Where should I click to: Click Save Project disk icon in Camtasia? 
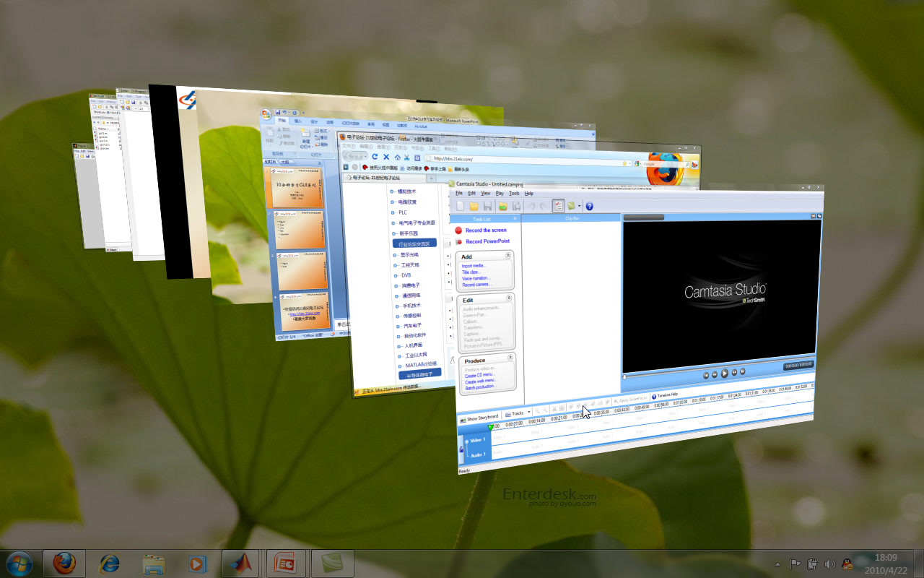click(x=488, y=206)
